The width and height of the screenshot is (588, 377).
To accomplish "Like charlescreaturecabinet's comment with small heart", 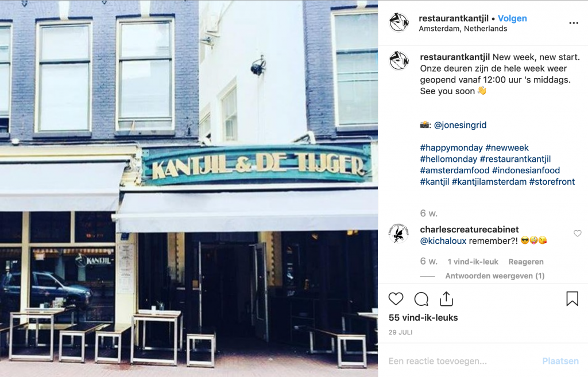I will click(578, 234).
